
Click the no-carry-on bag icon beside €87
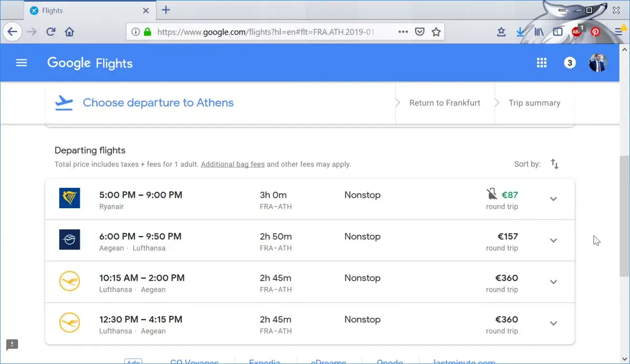tap(491, 195)
